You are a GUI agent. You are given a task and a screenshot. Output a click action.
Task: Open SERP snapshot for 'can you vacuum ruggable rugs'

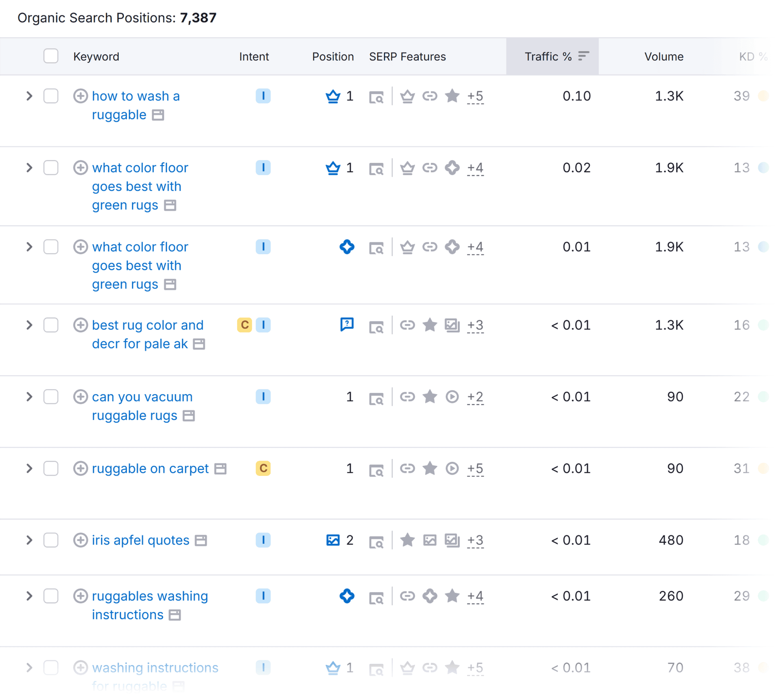(x=376, y=398)
